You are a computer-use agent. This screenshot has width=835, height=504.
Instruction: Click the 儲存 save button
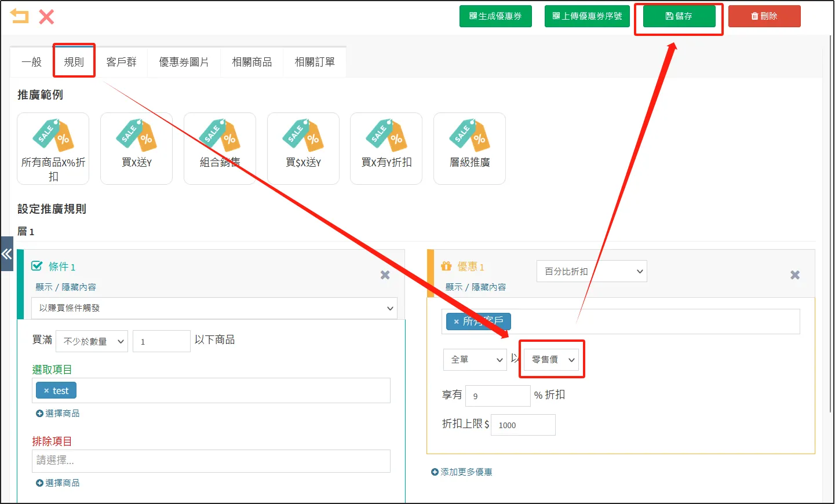pos(678,16)
